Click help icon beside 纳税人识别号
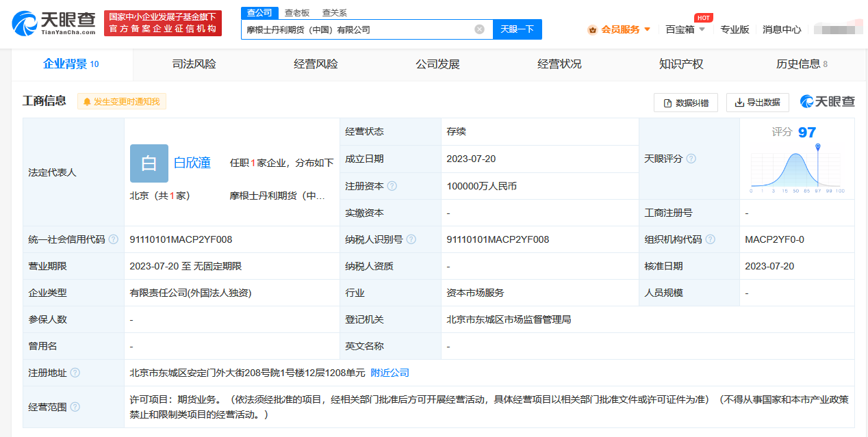Screen dimensions: 868x437 411,239
